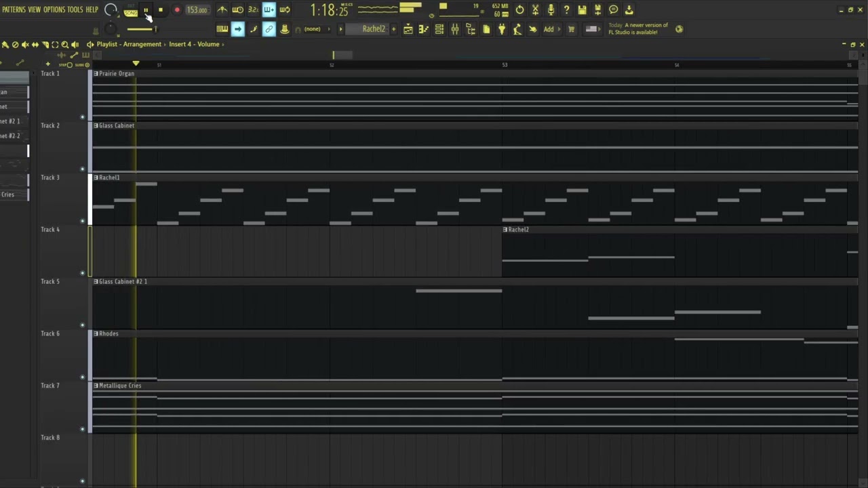Click the stamp multilink icon

tap(285, 29)
